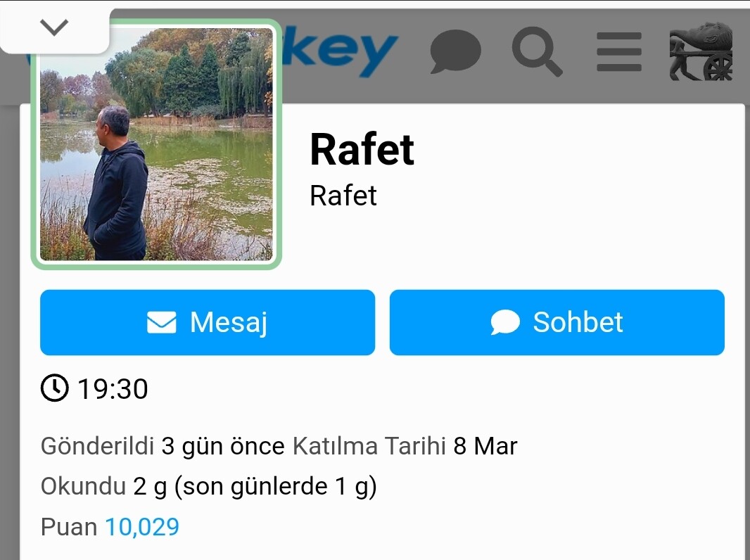Image resolution: width=750 pixels, height=560 pixels.
Task: Collapse the user card with the chevron
Action: point(54,27)
